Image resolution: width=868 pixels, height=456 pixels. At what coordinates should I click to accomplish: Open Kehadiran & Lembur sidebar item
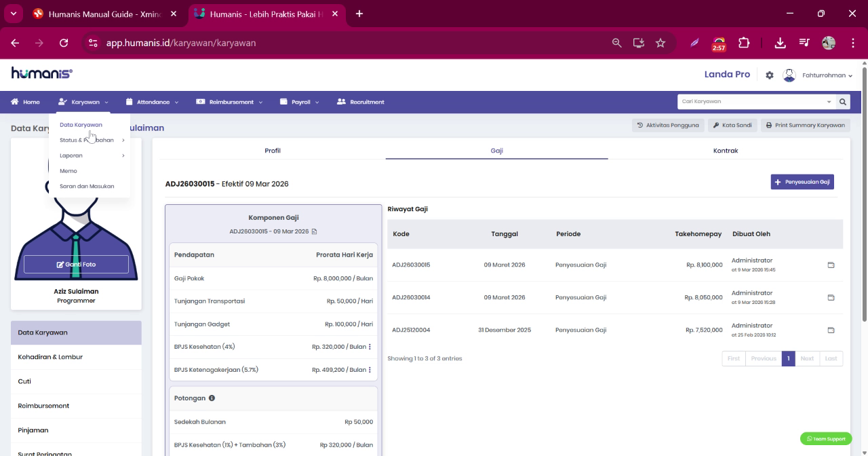click(76, 357)
